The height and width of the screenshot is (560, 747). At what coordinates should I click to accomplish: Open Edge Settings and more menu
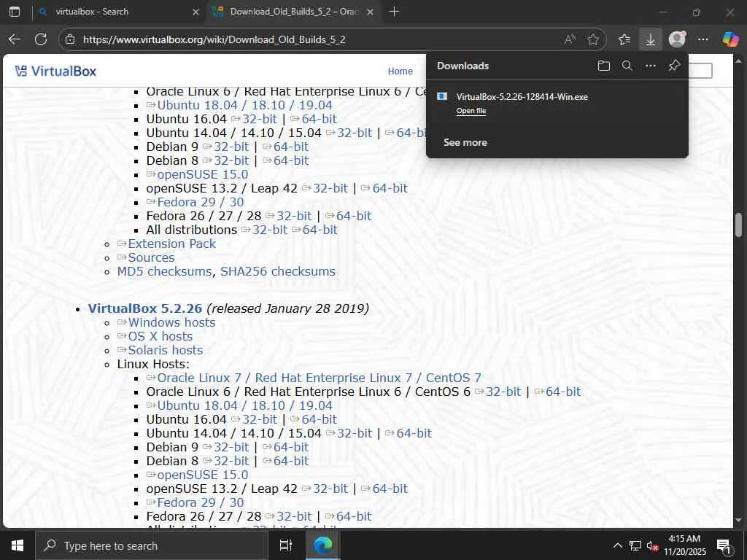point(703,39)
